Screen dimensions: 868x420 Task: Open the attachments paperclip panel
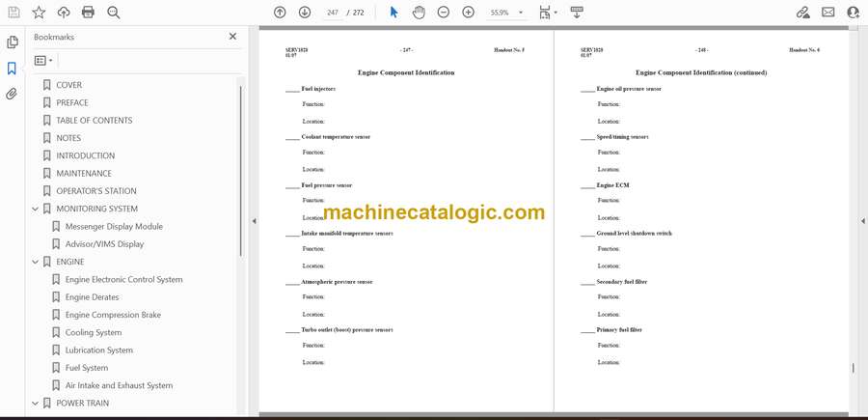[12, 94]
